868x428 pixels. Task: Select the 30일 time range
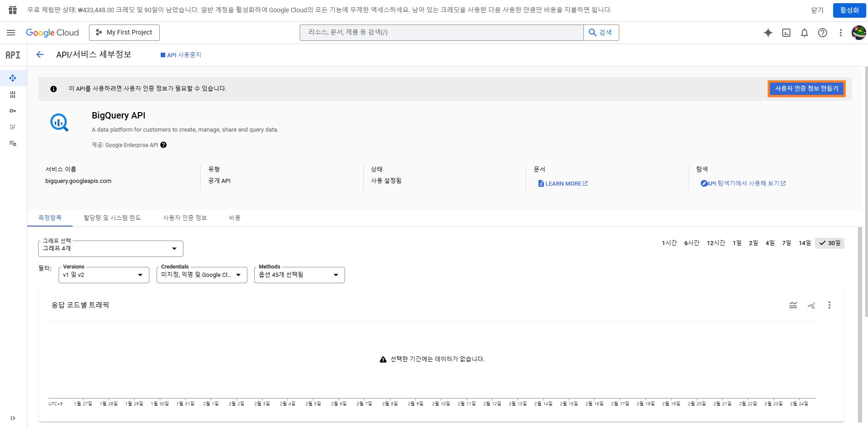[x=830, y=243]
